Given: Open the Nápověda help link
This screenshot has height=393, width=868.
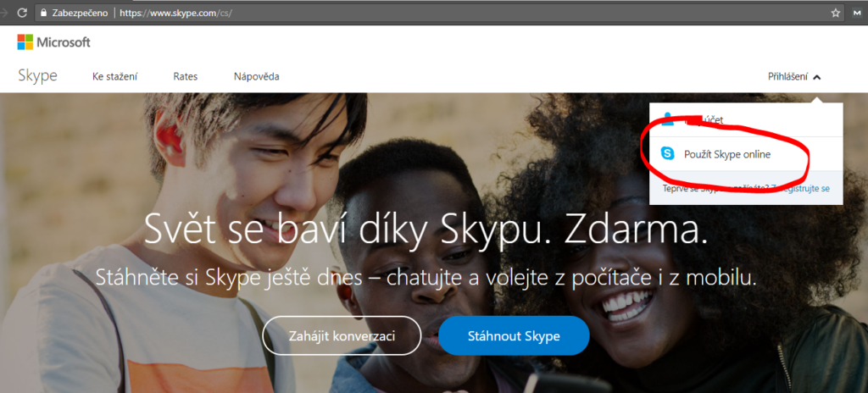Looking at the screenshot, I should click(256, 76).
